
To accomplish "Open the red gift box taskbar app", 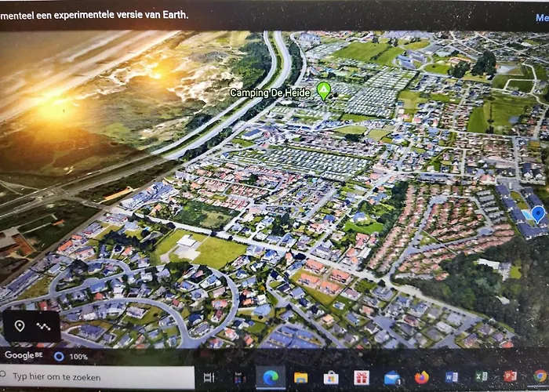I will pyautogui.click(x=362, y=378).
